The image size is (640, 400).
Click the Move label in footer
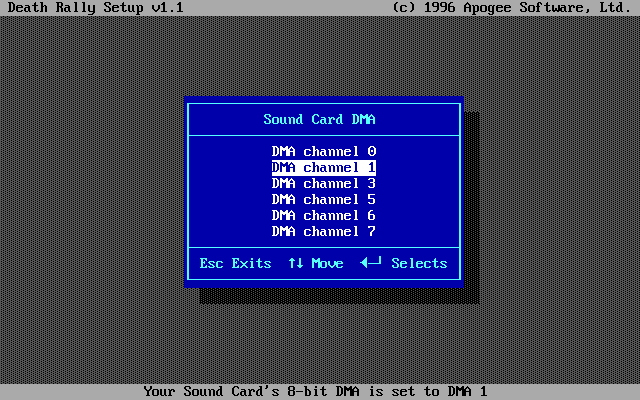point(327,263)
